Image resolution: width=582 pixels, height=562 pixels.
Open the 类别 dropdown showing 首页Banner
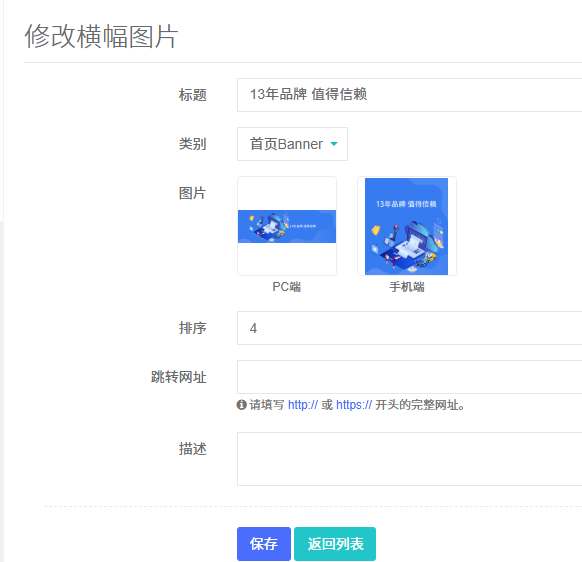tap(292, 144)
